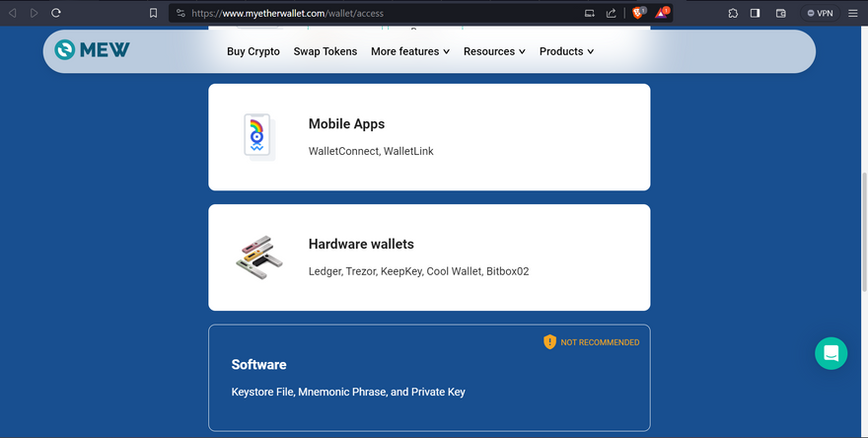Open the Brave Wallet icon

(781, 13)
